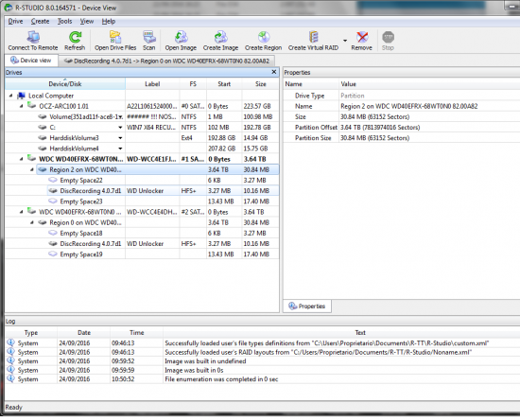Collapse the OCZ-ARC100 1.01 drive
The width and height of the screenshot is (520, 420).
click(22, 106)
